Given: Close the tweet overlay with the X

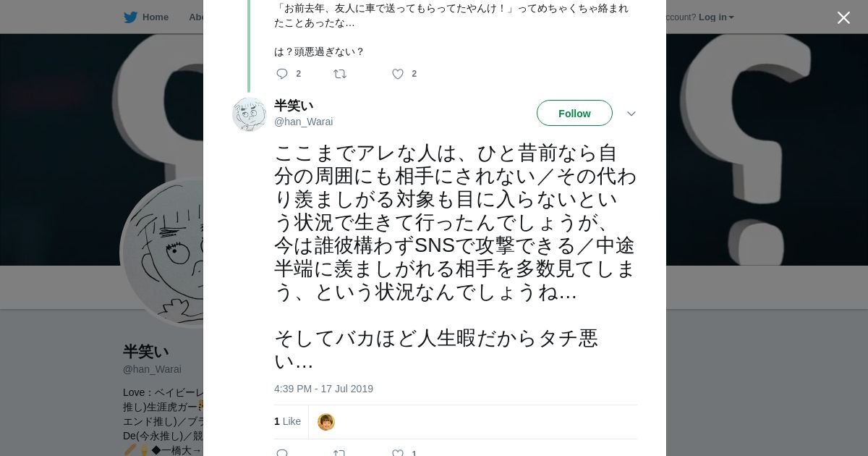Looking at the screenshot, I should point(843,18).
